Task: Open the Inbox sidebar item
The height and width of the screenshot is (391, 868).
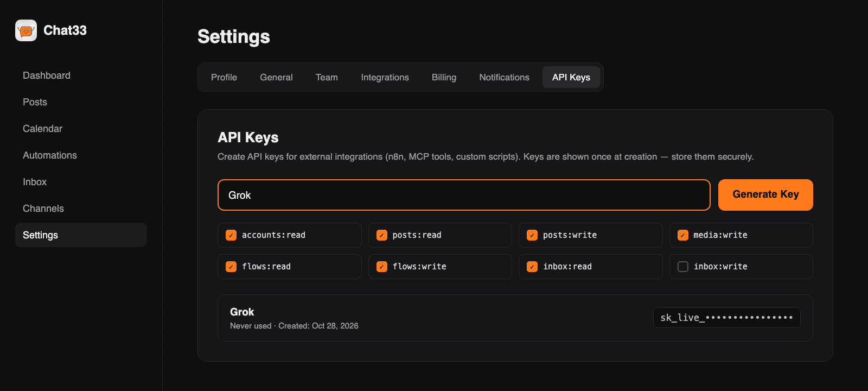Action: tap(81, 182)
